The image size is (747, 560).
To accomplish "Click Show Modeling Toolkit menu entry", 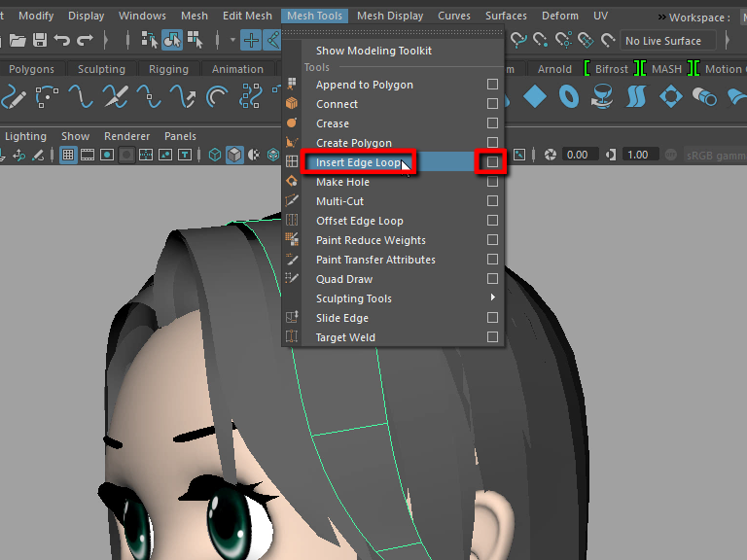I will pyautogui.click(x=373, y=51).
